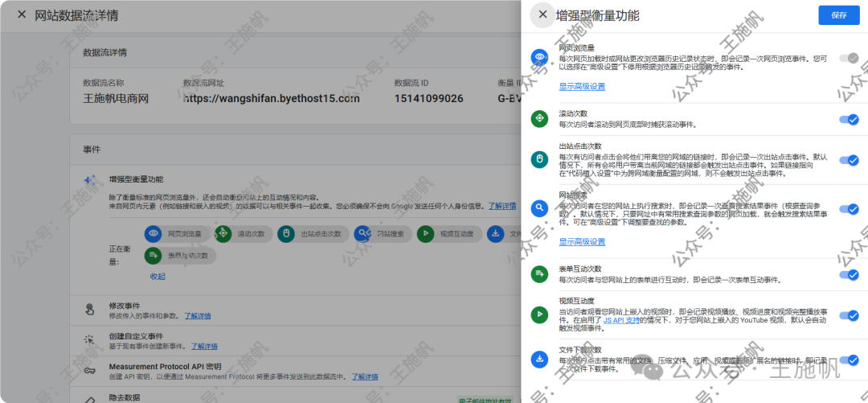Click the 网站搜索 magnifier icon in panel
Image resolution: width=868 pixels, height=403 pixels.
click(539, 208)
